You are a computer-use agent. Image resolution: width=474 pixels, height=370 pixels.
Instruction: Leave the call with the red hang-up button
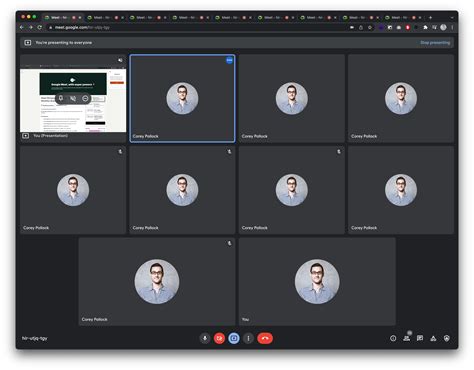[265, 338]
